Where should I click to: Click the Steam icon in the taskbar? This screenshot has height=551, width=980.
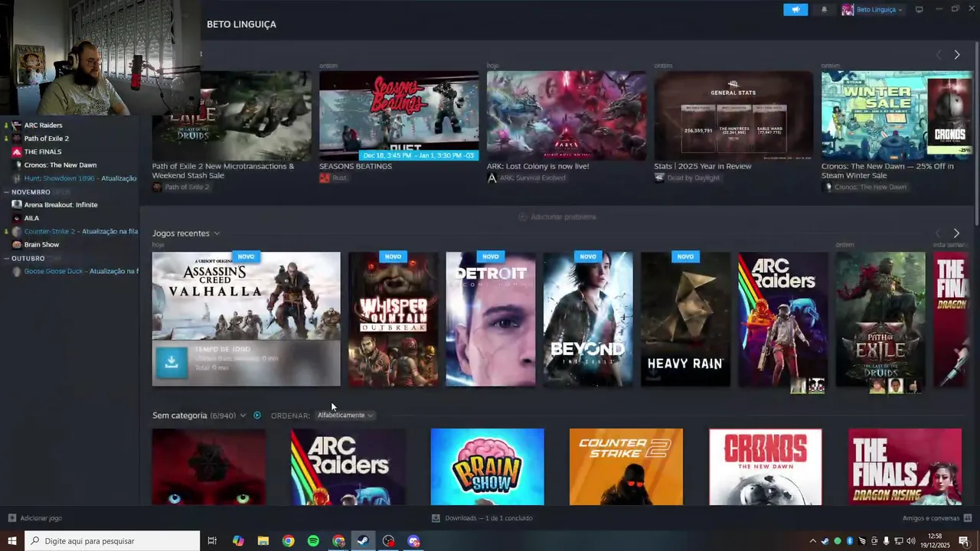coord(364,541)
